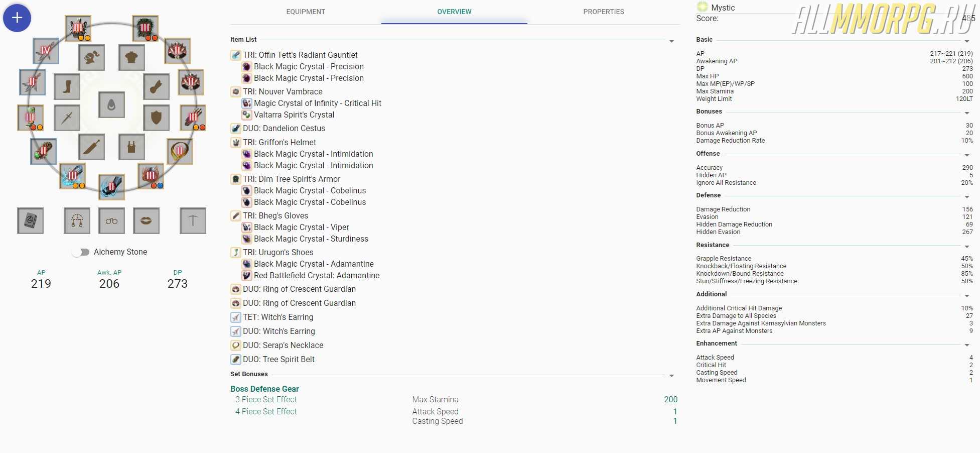Click the dagger awakening weapon slot

coord(92,147)
